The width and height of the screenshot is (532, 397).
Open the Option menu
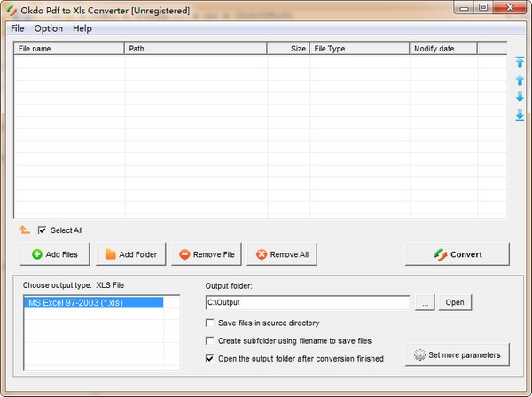tap(49, 28)
